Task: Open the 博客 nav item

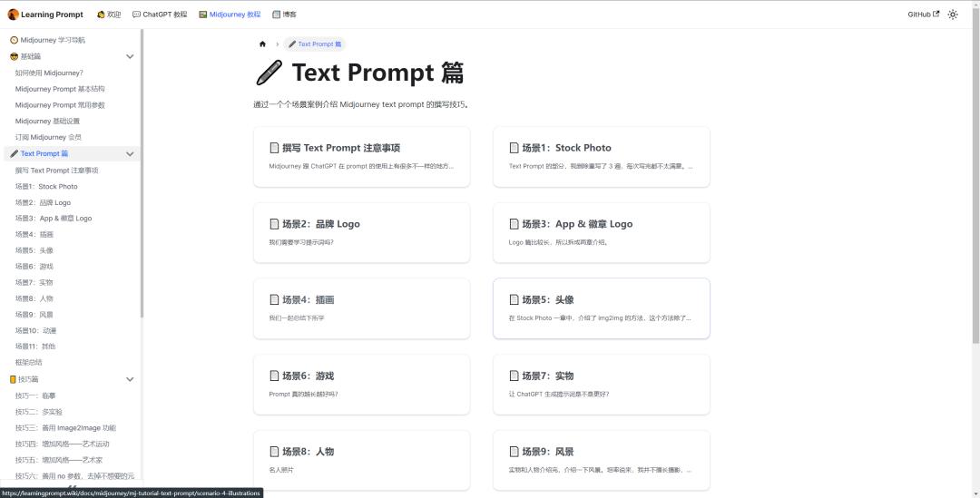Action: [x=285, y=15]
